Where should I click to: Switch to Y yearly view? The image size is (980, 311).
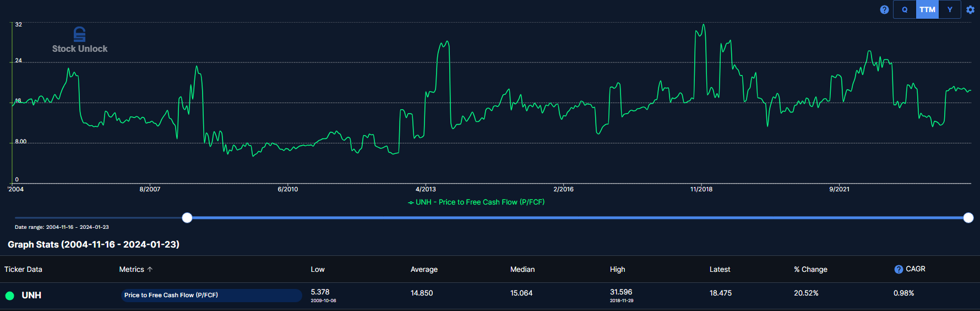pyautogui.click(x=950, y=9)
